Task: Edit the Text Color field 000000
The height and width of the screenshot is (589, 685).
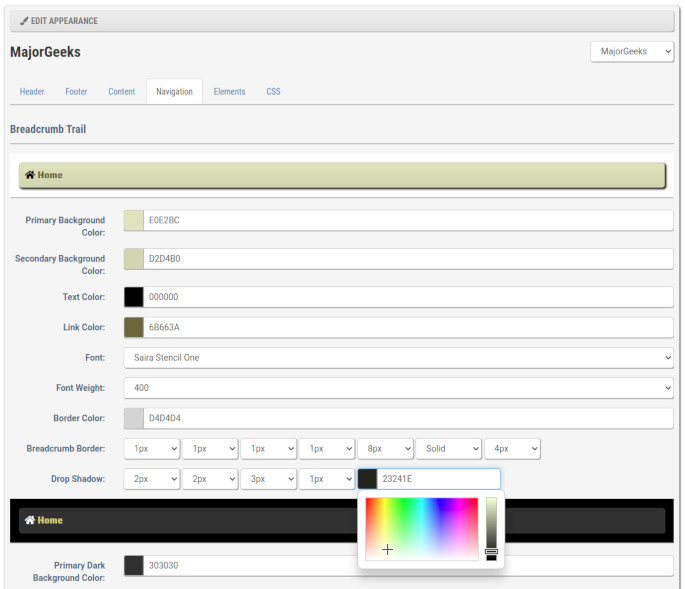Action: 408,297
